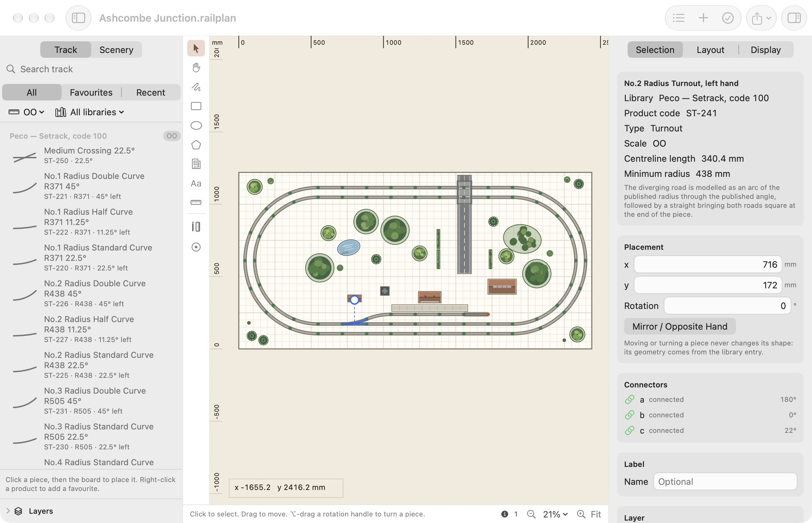Switch to the Scenery tab

116,50
